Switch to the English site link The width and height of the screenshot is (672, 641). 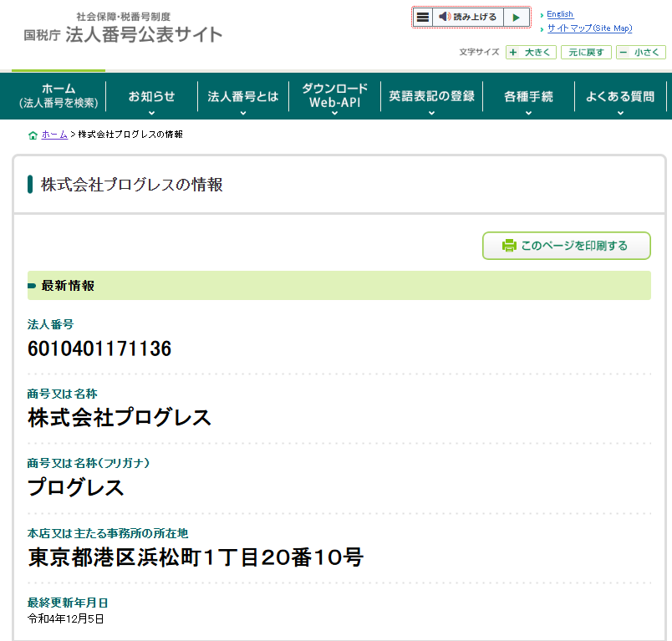[560, 14]
